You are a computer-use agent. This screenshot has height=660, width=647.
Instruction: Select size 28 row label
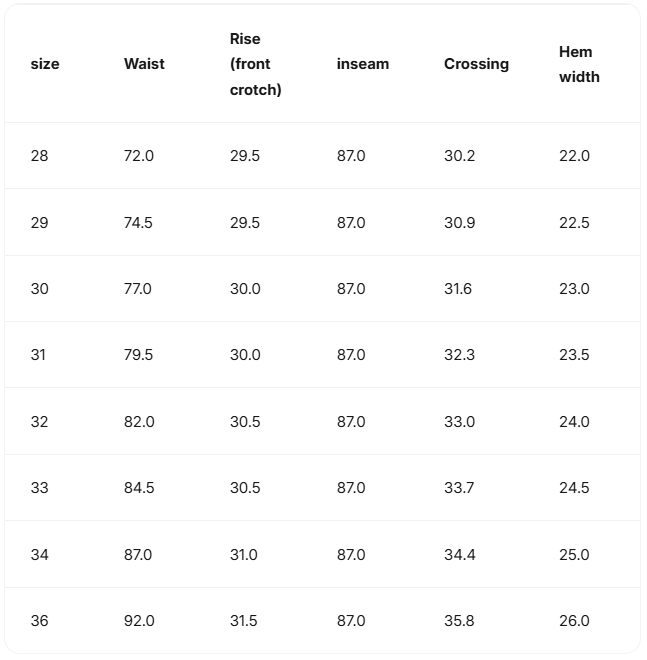39,156
